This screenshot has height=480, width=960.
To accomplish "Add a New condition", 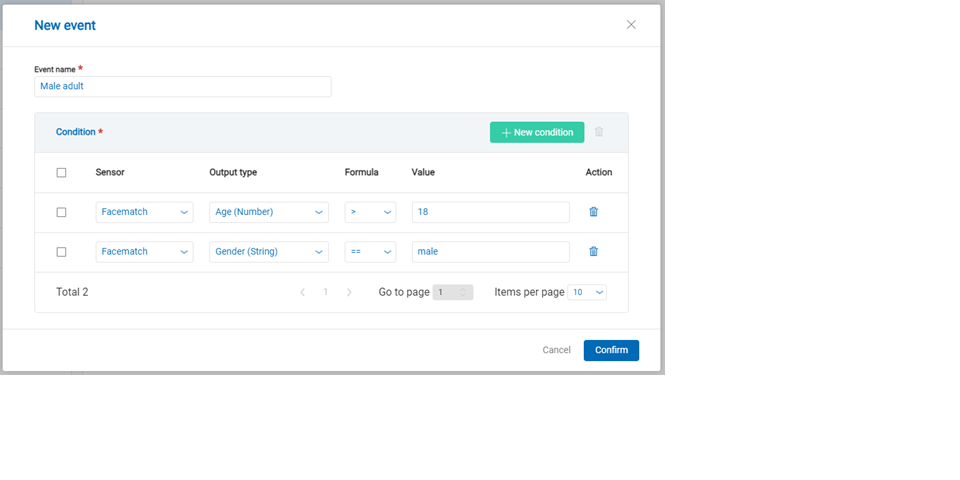I will tap(537, 132).
